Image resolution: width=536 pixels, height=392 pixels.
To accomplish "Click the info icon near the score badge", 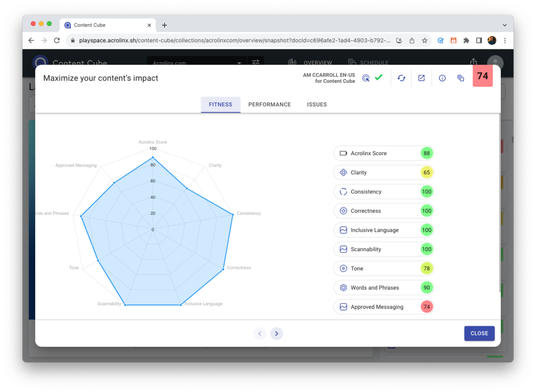I will 442,78.
